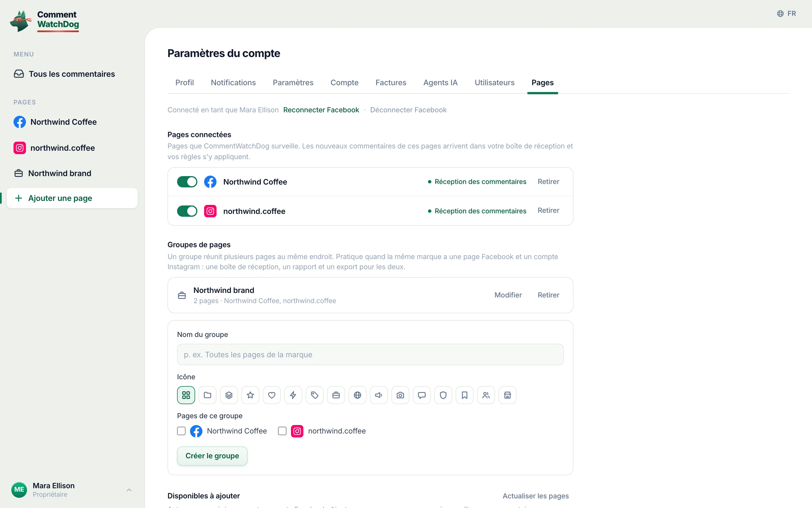Click Facebook icon in Northwind Coffee connected row

[210, 182]
